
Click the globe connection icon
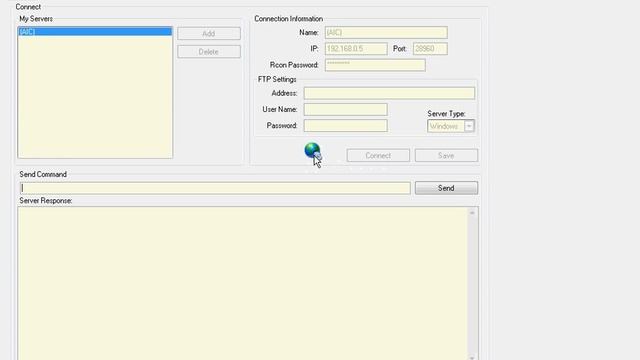(312, 151)
